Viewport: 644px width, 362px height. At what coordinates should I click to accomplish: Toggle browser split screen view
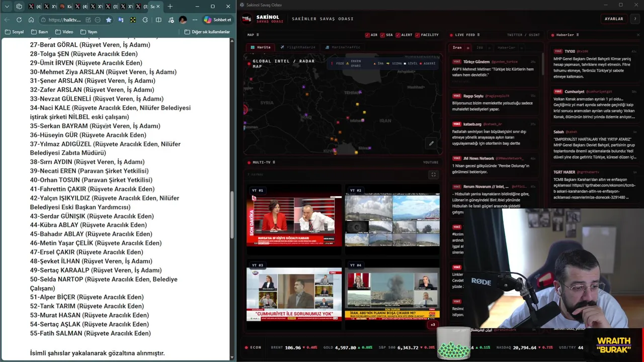[x=158, y=20]
